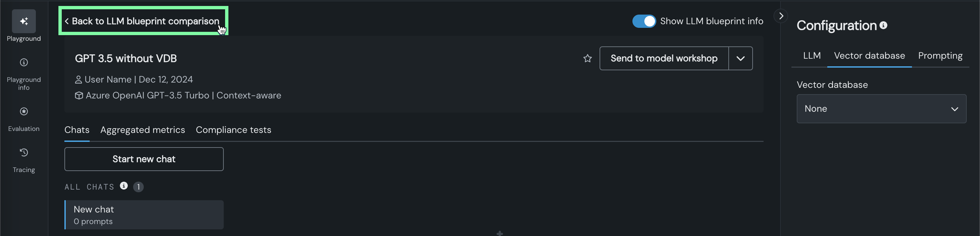The height and width of the screenshot is (236, 980).
Task: Switch to the Aggregated metrics tab
Action: (143, 130)
